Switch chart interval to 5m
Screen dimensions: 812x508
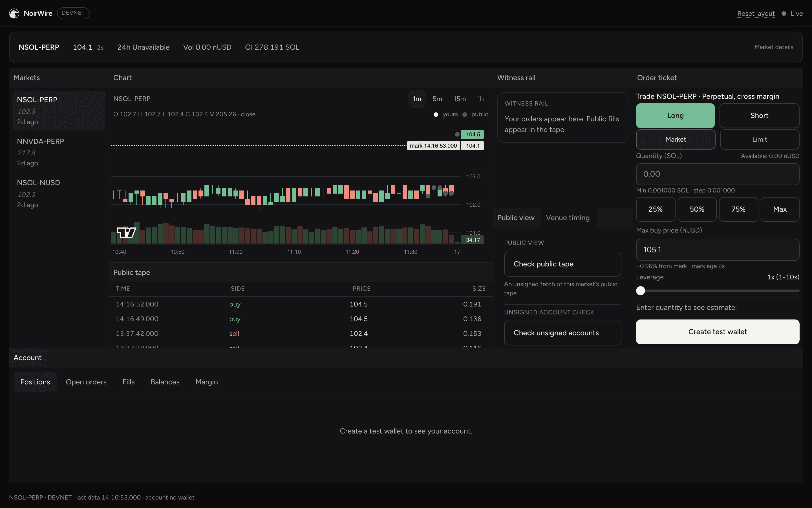pos(437,99)
